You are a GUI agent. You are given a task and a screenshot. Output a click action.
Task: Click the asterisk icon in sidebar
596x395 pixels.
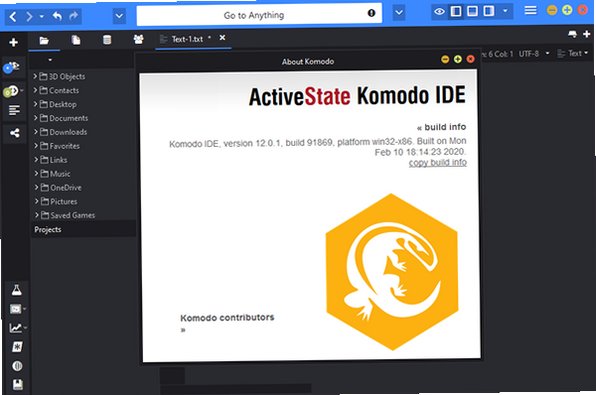pos(17,347)
